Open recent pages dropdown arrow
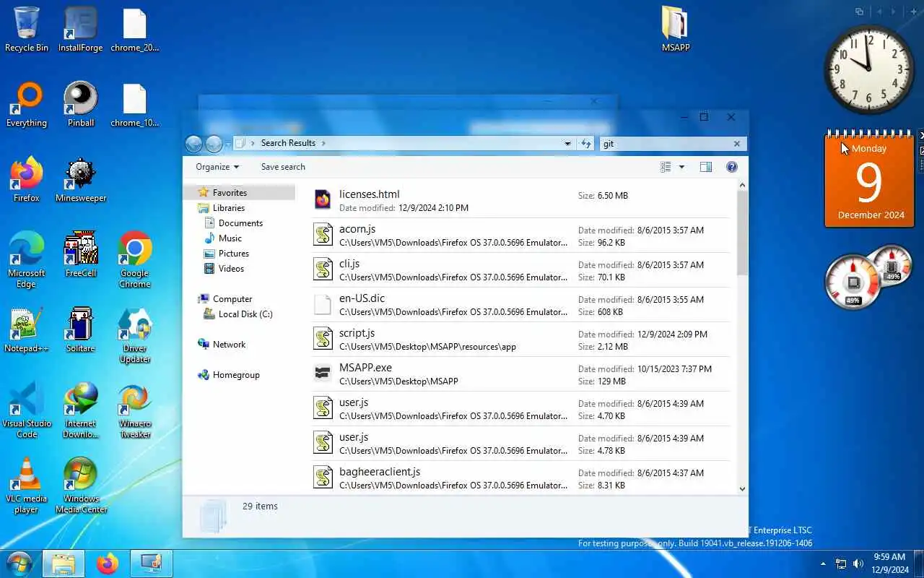Viewport: 924px width, 578px height. (x=227, y=144)
